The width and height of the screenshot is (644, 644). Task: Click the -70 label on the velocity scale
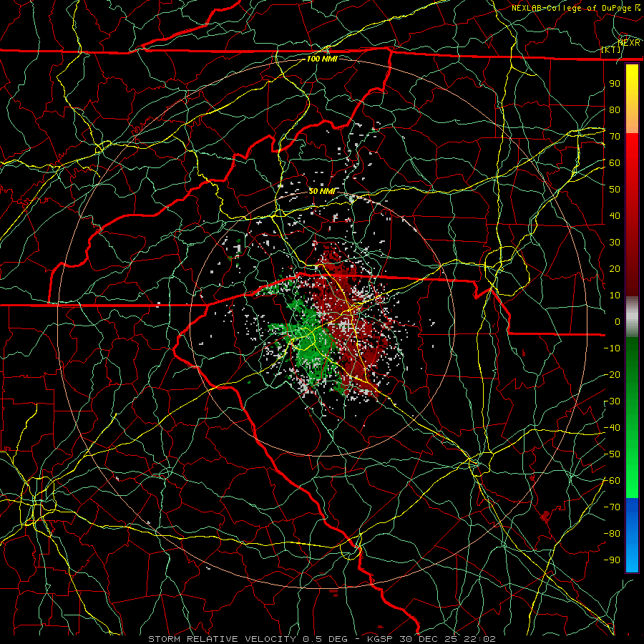pos(612,507)
